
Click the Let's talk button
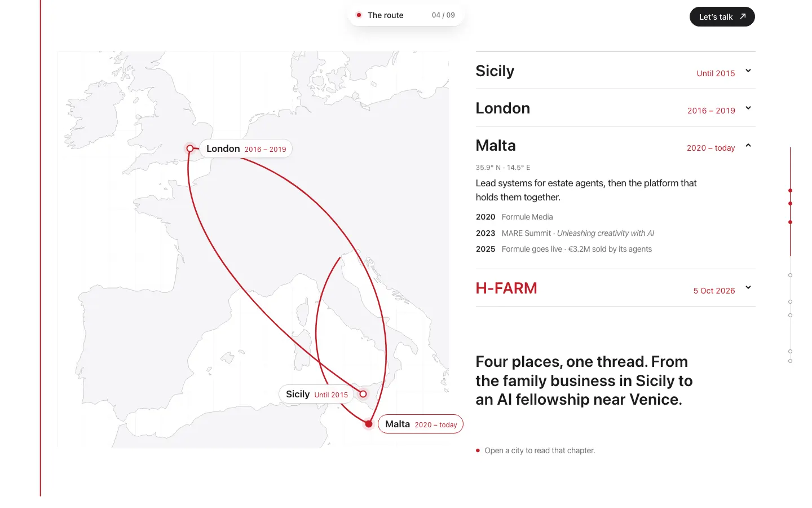point(722,16)
